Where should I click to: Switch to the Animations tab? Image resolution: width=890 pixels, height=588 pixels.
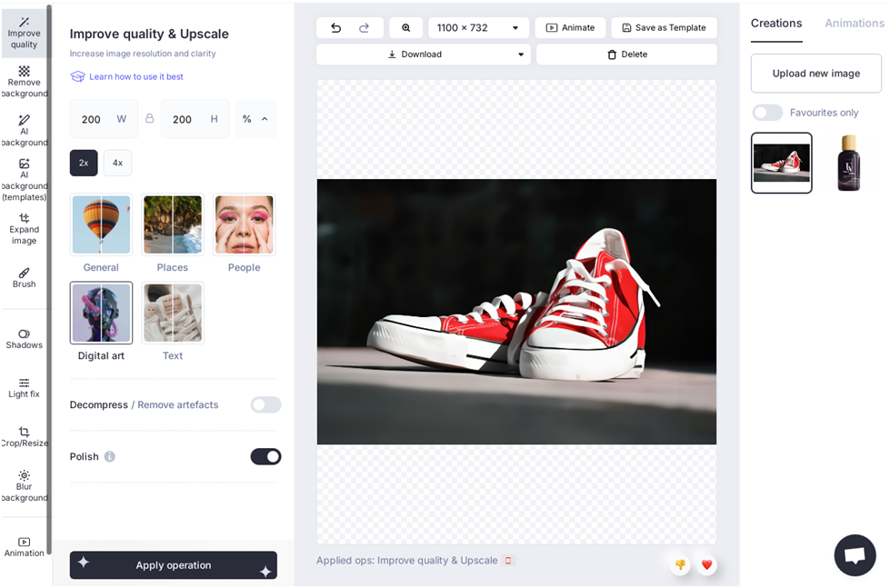pos(854,24)
